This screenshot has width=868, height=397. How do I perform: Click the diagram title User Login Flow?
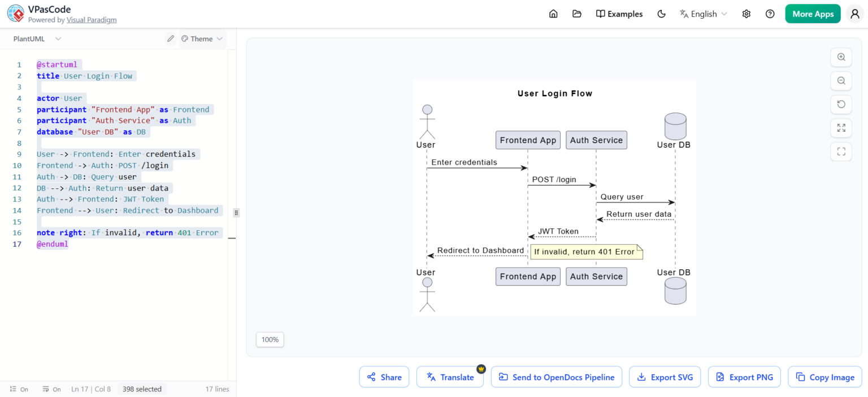pos(555,93)
